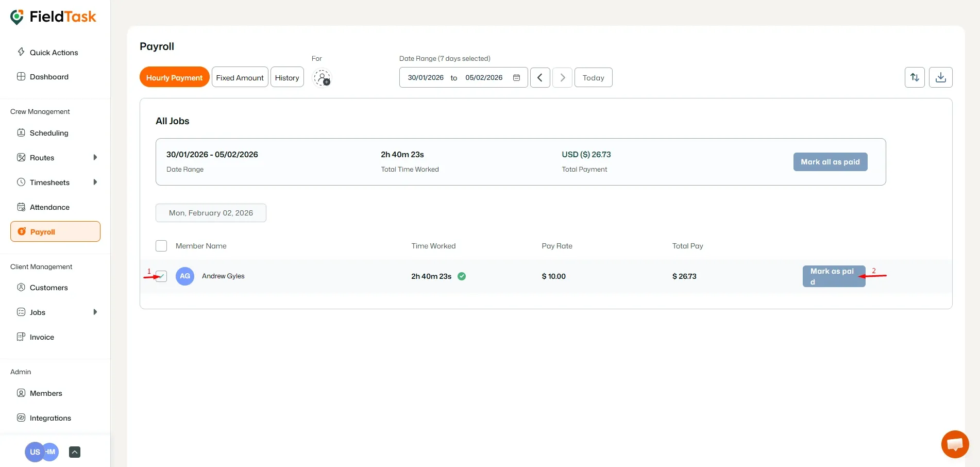Click the add-member icon next to For
Screen dimensions: 980x467
(323, 78)
